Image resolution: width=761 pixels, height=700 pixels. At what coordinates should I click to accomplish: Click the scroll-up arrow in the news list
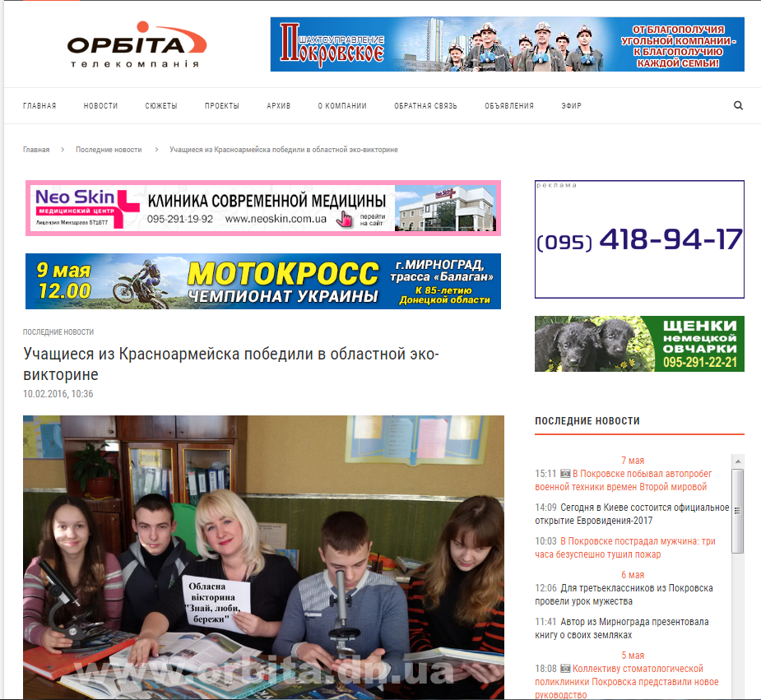[x=737, y=460]
